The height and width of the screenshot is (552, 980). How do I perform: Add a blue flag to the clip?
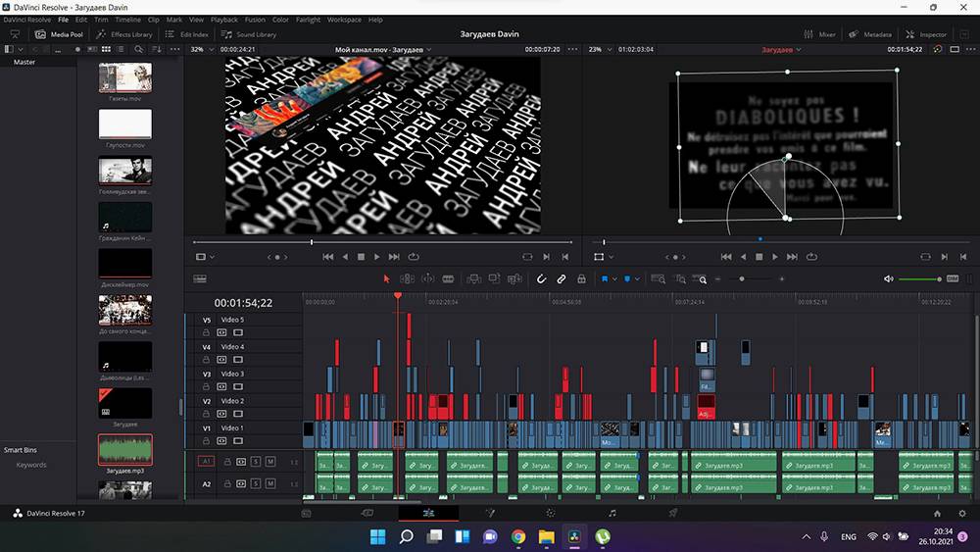click(x=605, y=278)
